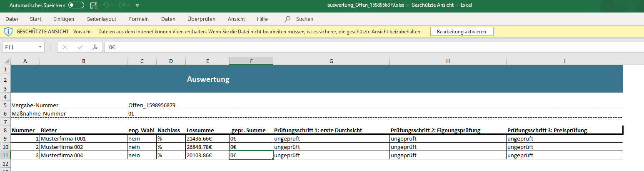Open the Formeln ribbon tab
Image resolution: width=644 pixels, height=171 pixels.
click(139, 19)
